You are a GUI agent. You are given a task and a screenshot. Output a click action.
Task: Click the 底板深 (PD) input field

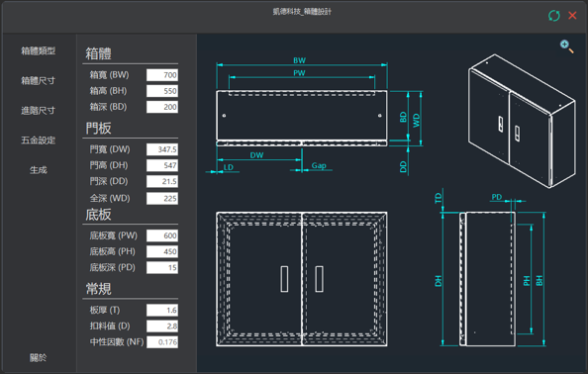coord(162,267)
